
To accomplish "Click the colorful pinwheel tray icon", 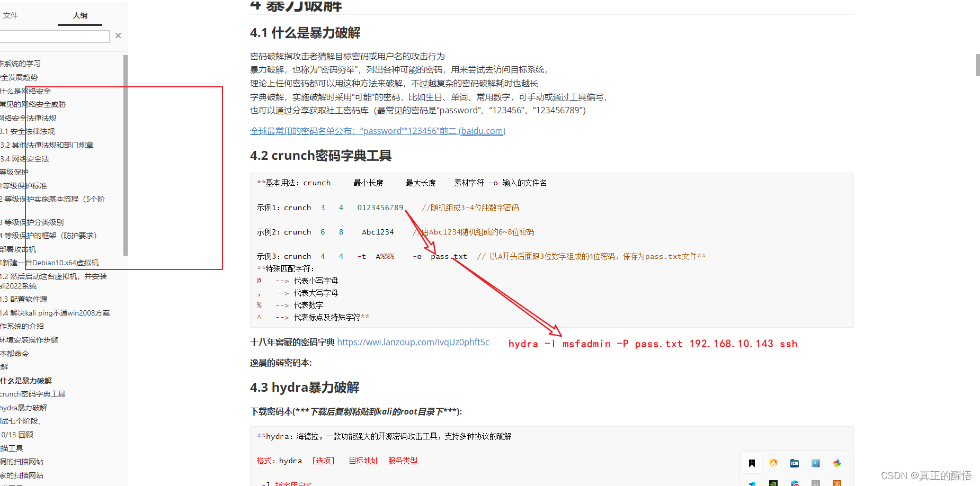I will point(837,463).
